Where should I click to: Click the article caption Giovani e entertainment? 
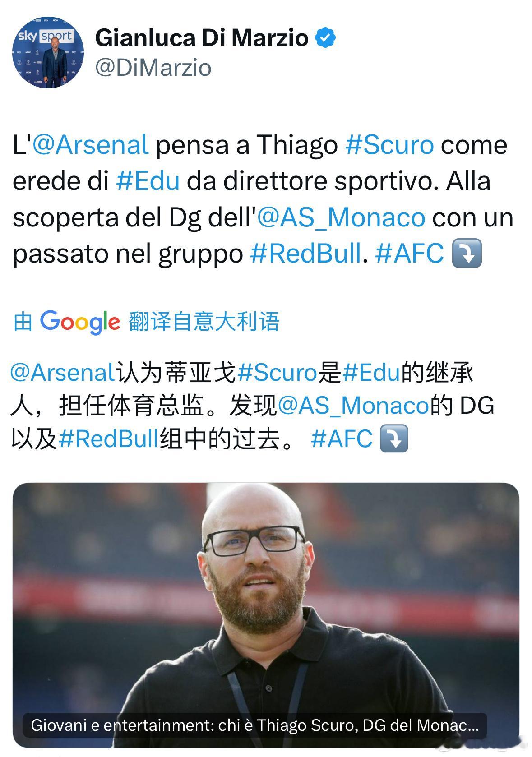coord(255,725)
